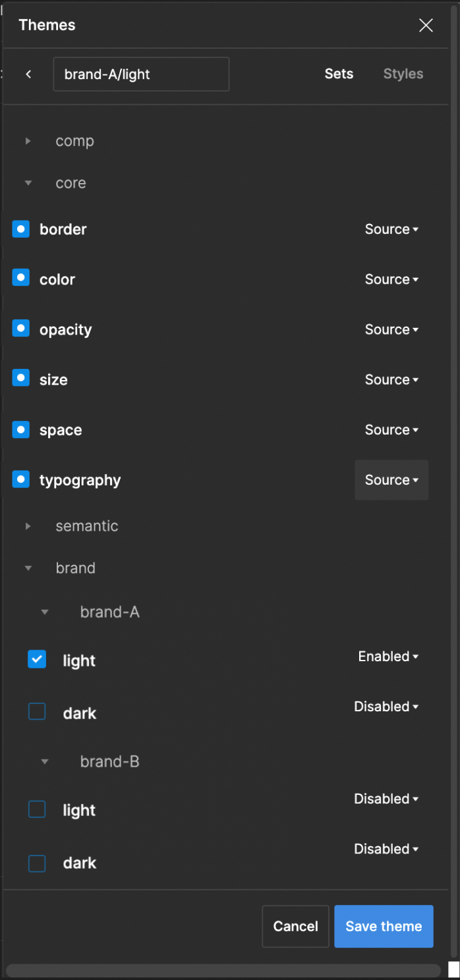Image resolution: width=460 pixels, height=980 pixels.
Task: Check the dark set under brand-A
Action: pos(37,711)
